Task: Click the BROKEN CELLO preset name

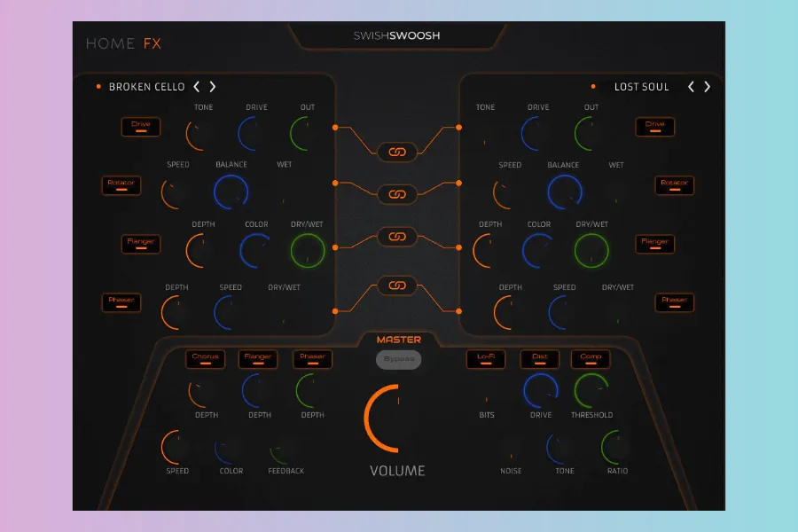Action: point(147,87)
